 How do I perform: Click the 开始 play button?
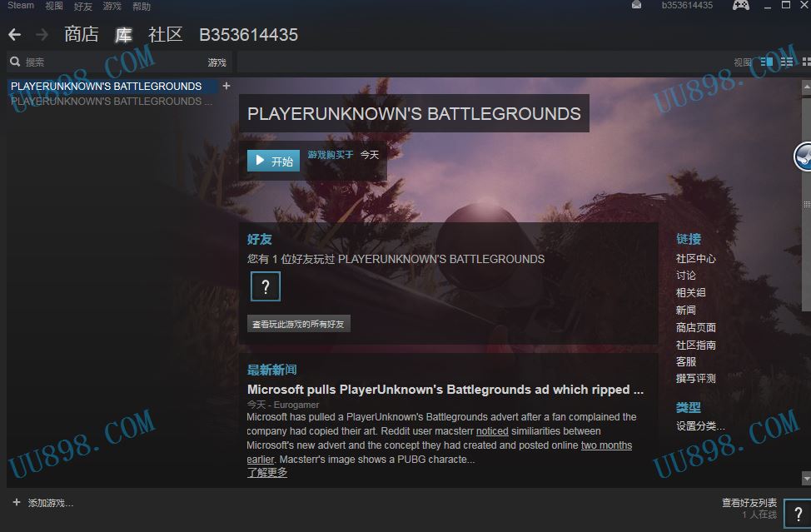point(274,161)
